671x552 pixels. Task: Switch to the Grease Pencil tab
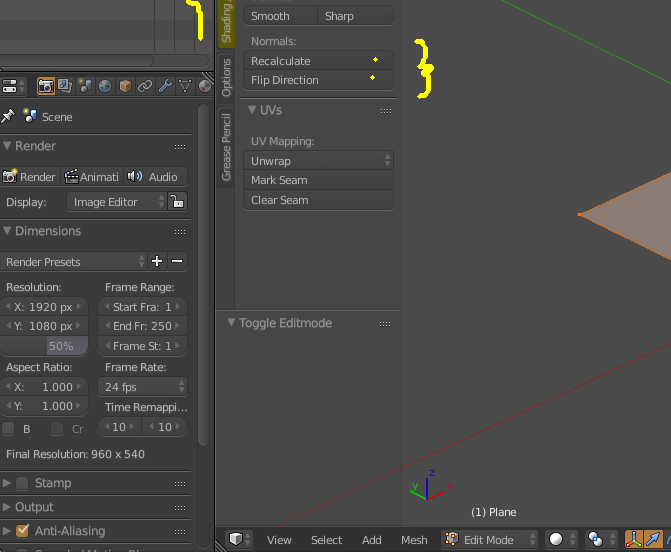[226, 147]
